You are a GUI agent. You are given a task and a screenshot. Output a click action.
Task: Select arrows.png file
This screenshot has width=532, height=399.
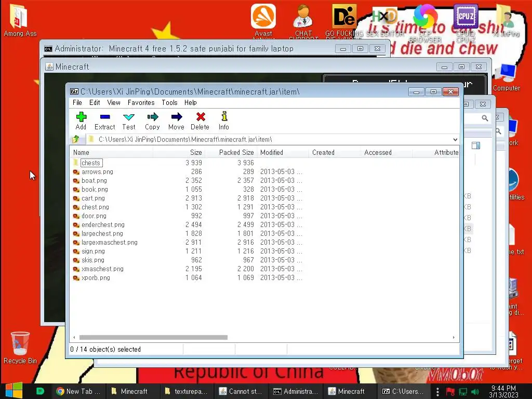point(97,171)
